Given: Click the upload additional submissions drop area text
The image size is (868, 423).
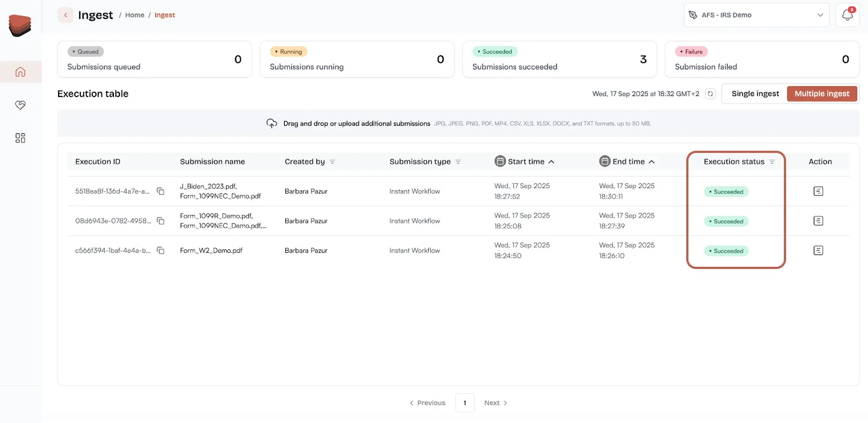Looking at the screenshot, I should (x=356, y=124).
